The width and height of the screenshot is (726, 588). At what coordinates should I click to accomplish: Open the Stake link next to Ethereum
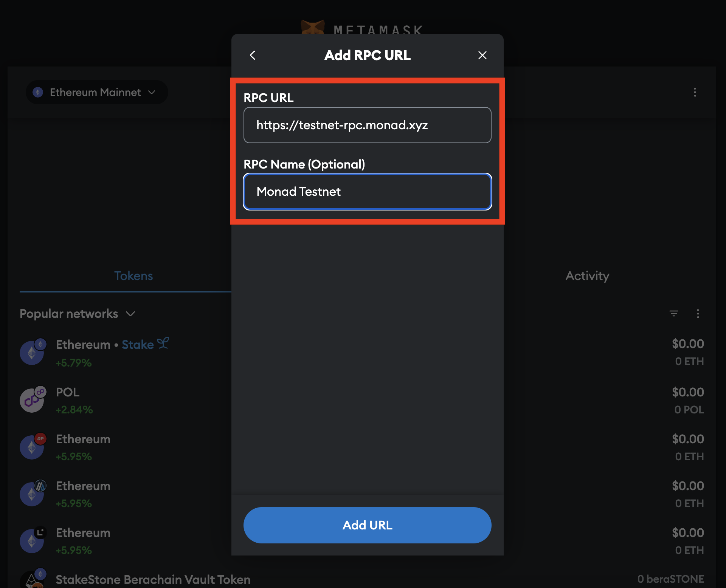click(138, 344)
